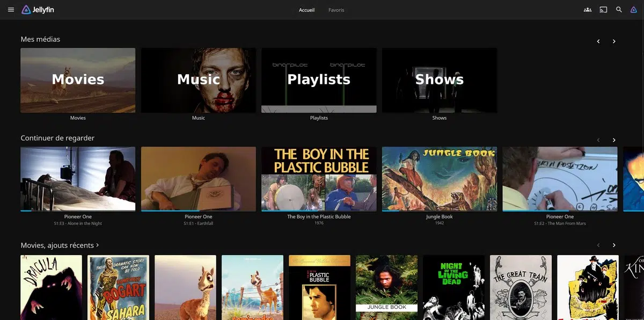The width and height of the screenshot is (644, 320).
Task: Click the Shows label under its card
Action: 440,118
